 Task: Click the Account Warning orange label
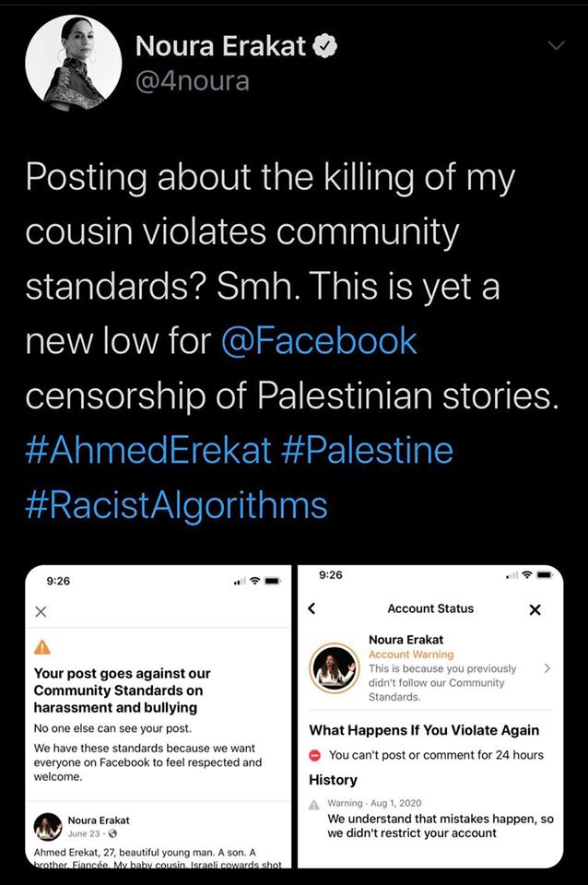tap(411, 655)
